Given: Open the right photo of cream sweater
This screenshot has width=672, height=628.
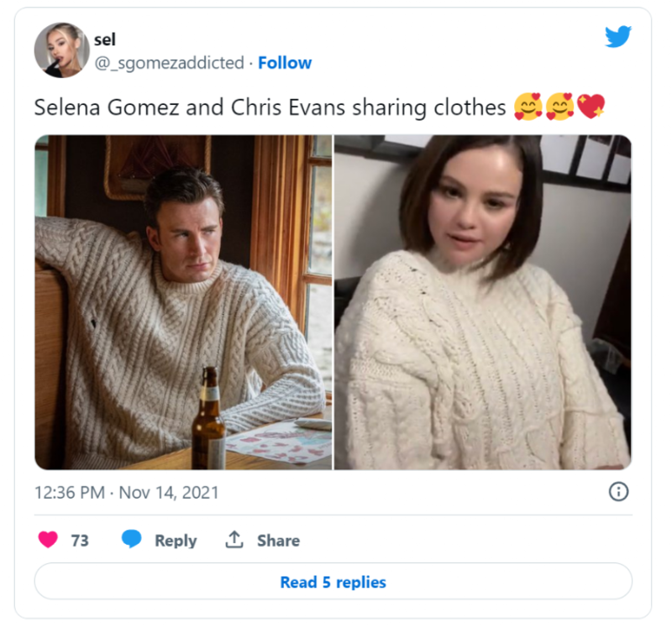Looking at the screenshot, I should coord(483,302).
